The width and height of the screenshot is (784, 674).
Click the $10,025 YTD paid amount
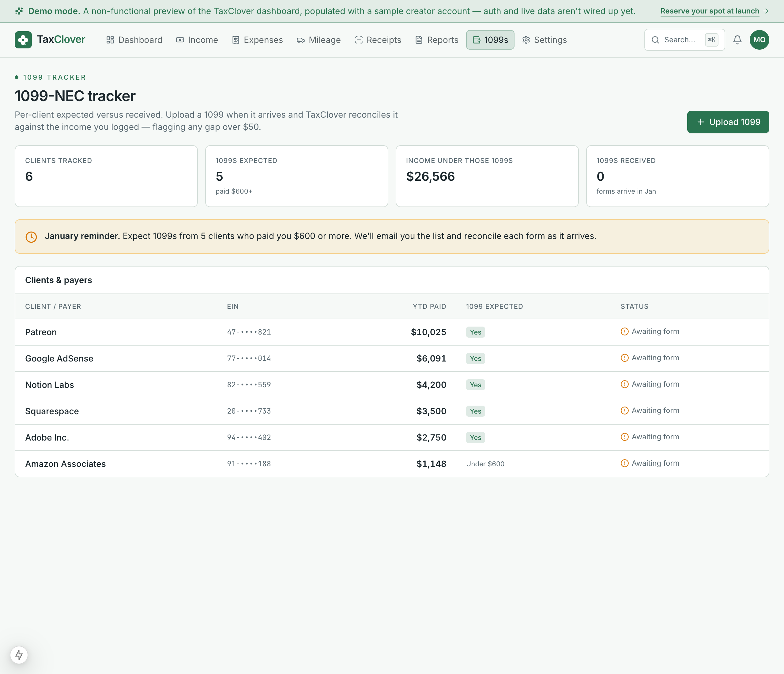(x=428, y=332)
